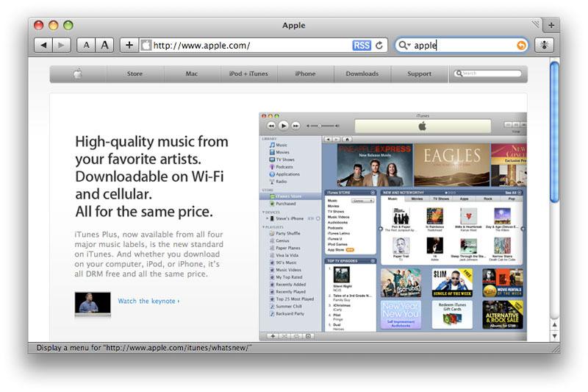Click the iTunes Store sidebar item
This screenshot has width=588, height=392.
pyautogui.click(x=289, y=196)
